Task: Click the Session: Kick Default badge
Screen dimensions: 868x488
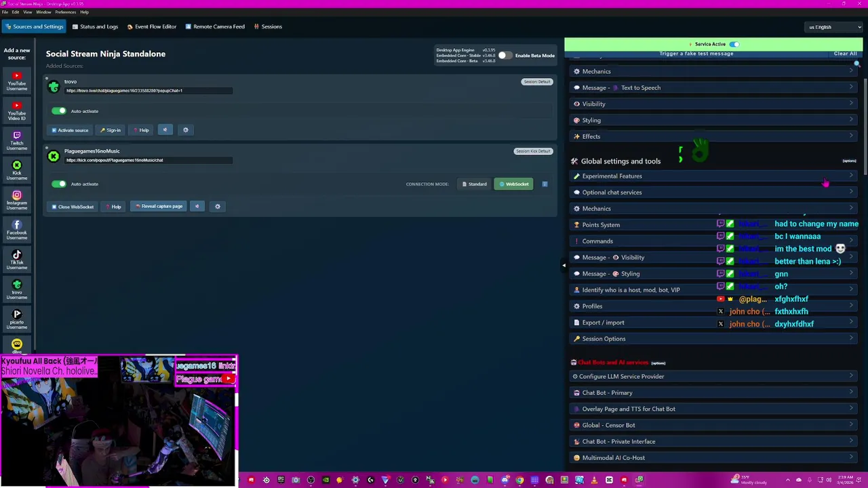Action: (x=533, y=151)
